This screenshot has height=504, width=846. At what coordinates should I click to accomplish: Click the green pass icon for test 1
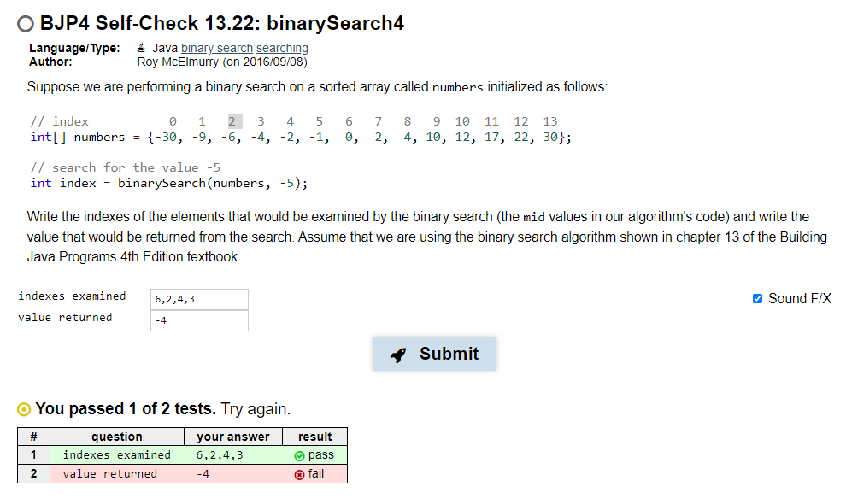coord(299,455)
